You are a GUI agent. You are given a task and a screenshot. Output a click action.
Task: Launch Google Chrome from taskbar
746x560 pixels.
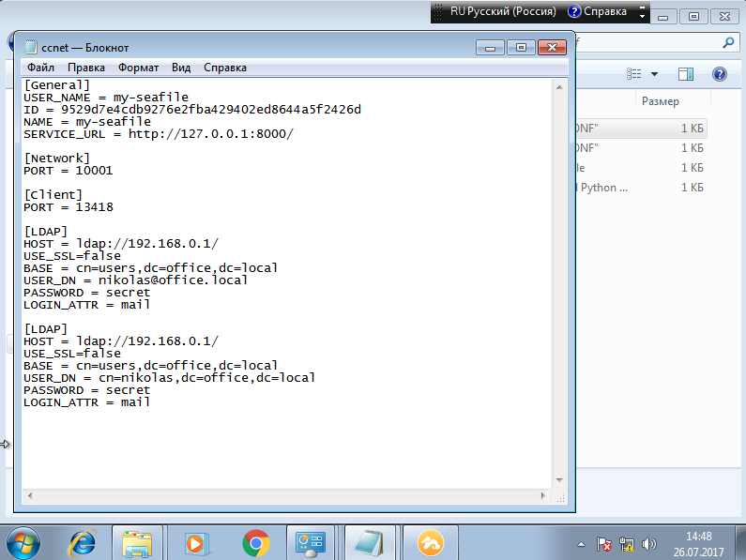(x=255, y=542)
